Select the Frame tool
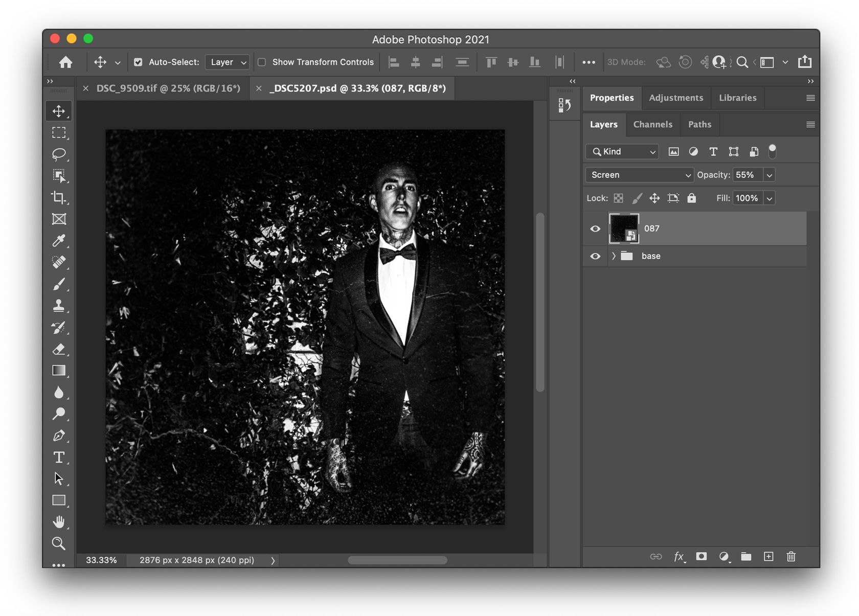859x616 pixels. coord(59,219)
